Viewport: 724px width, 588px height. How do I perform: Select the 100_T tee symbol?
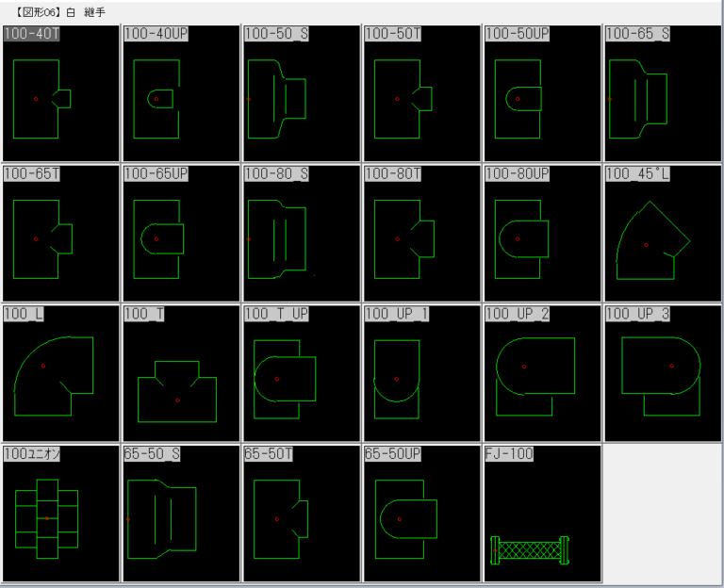point(181,373)
